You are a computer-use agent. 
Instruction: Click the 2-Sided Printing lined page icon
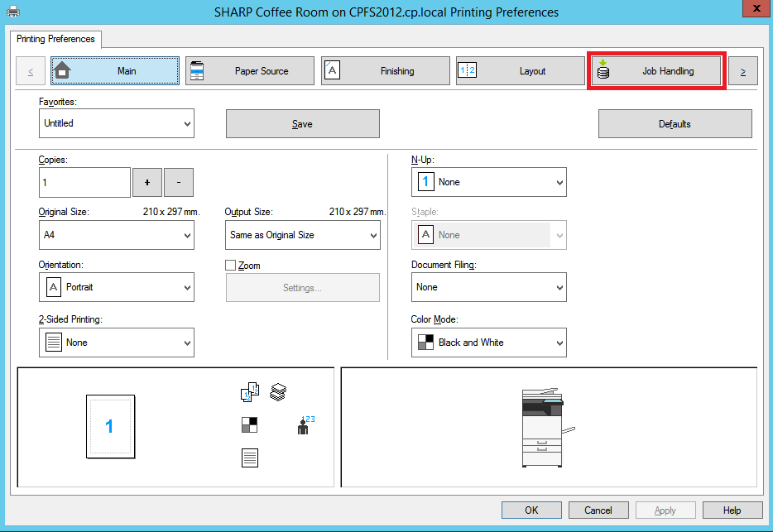pos(53,343)
